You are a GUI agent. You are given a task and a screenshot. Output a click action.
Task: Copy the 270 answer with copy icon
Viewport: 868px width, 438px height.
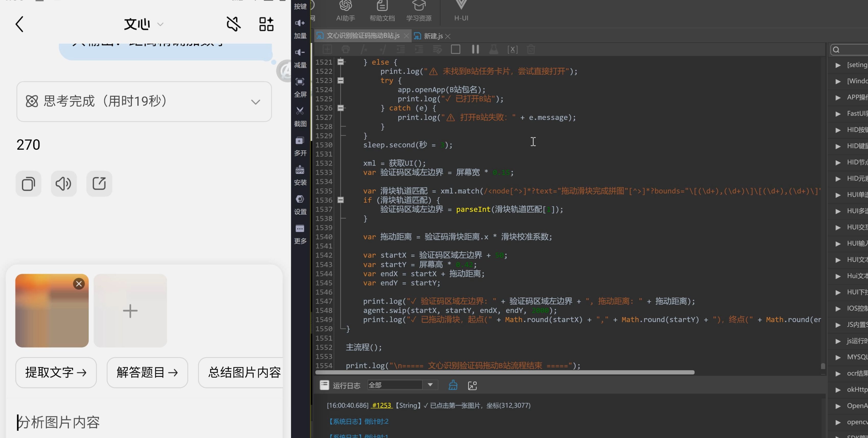(x=28, y=184)
